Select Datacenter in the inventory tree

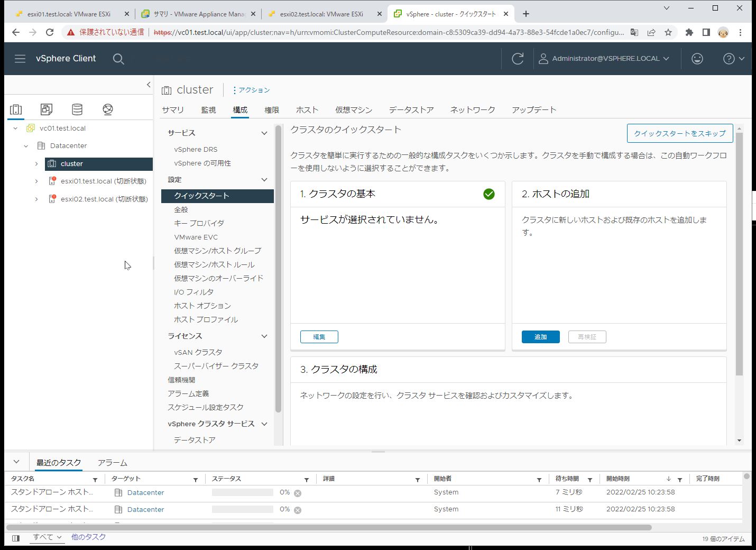click(68, 146)
